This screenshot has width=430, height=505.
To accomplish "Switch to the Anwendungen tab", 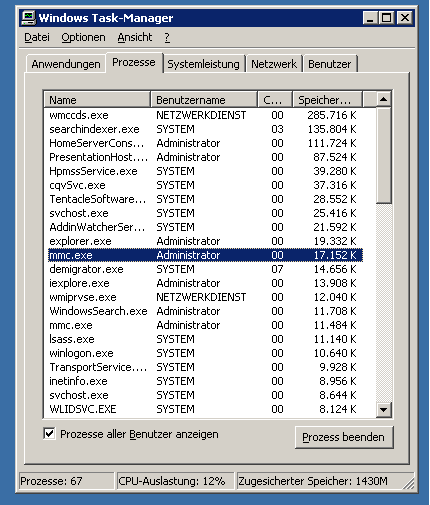I will click(66, 64).
